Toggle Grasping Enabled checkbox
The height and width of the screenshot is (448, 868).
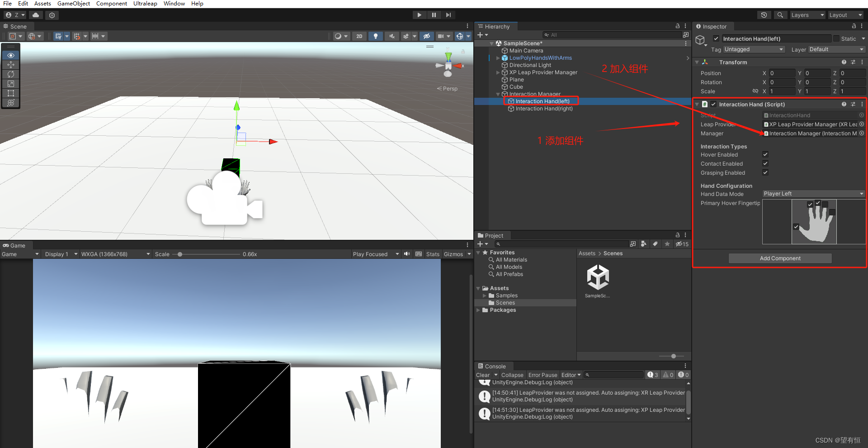[765, 172]
